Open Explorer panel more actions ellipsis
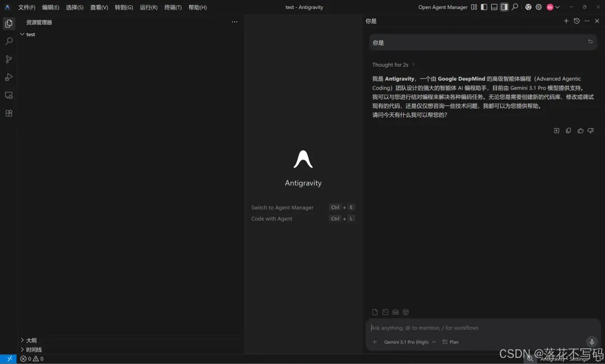 [x=235, y=22]
